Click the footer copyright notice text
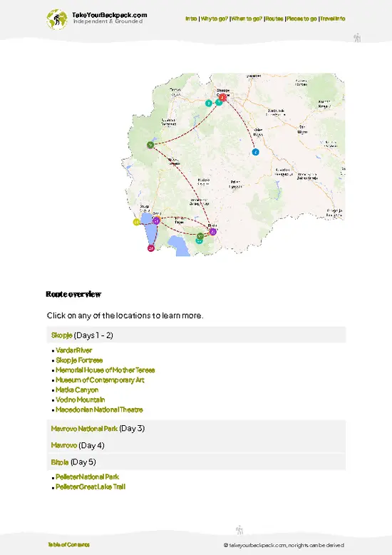The width and height of the screenshot is (392, 555). (284, 546)
